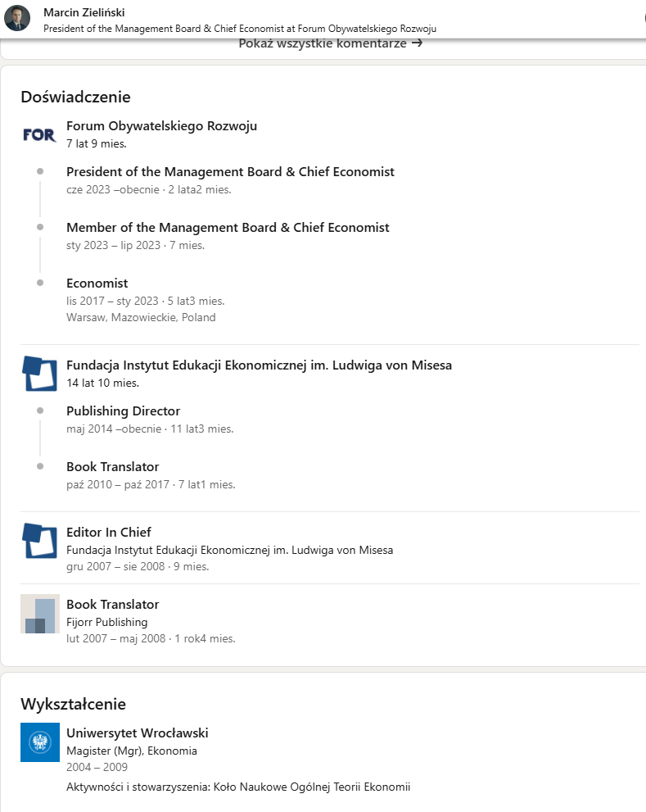
Task: Click "Pokaż wszystkie komentarze" link
Action: [x=331, y=43]
